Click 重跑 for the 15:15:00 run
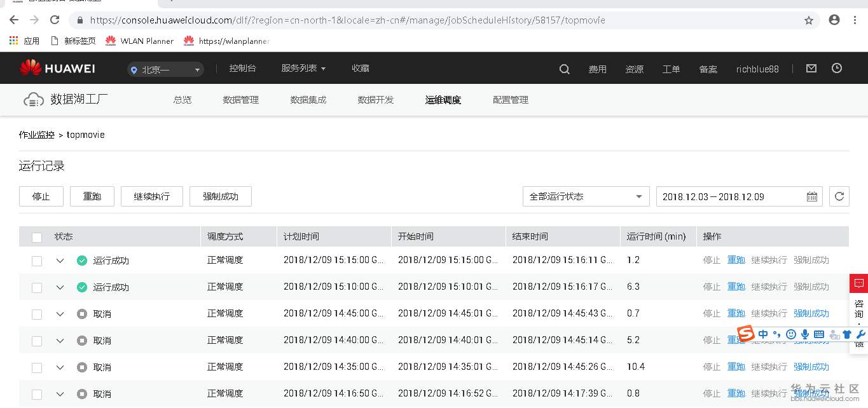 coord(736,260)
